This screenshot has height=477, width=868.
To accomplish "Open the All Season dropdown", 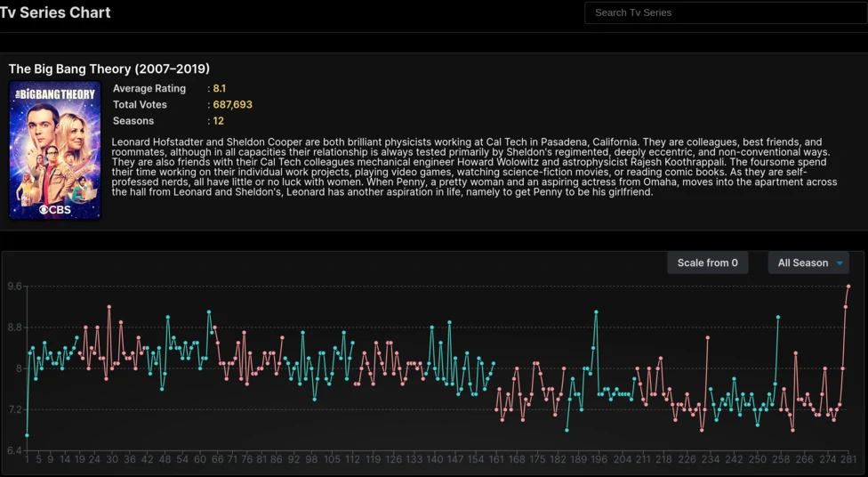I will coord(808,263).
